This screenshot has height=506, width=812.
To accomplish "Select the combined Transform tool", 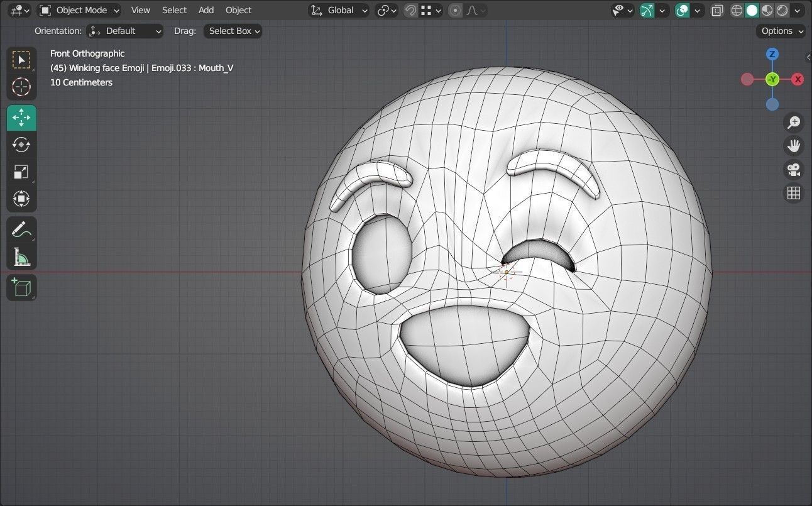I will pos(21,199).
